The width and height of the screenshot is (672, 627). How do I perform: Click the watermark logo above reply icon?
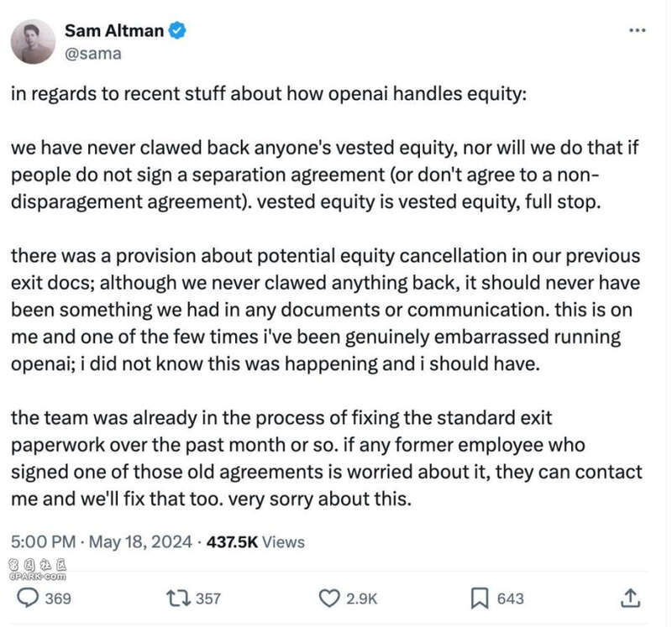tap(38, 571)
